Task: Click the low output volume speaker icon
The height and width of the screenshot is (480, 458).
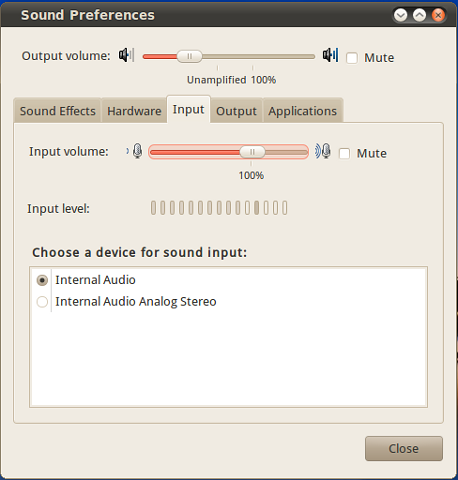Action: [x=126, y=55]
